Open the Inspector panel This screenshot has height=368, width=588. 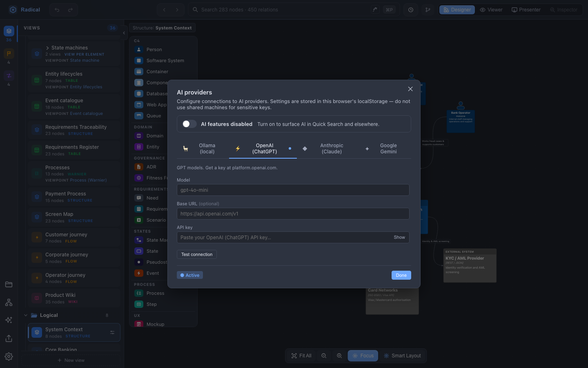pyautogui.click(x=563, y=10)
